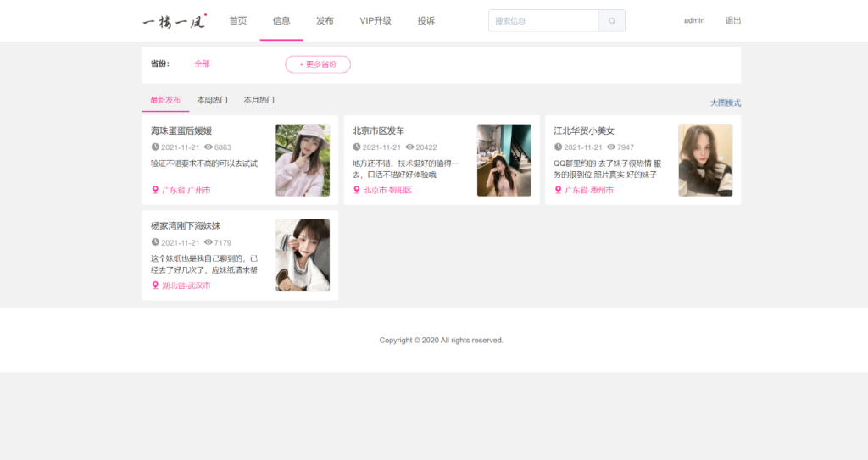Open the post titled 海珠蛋蛋后媛媛

(181, 130)
